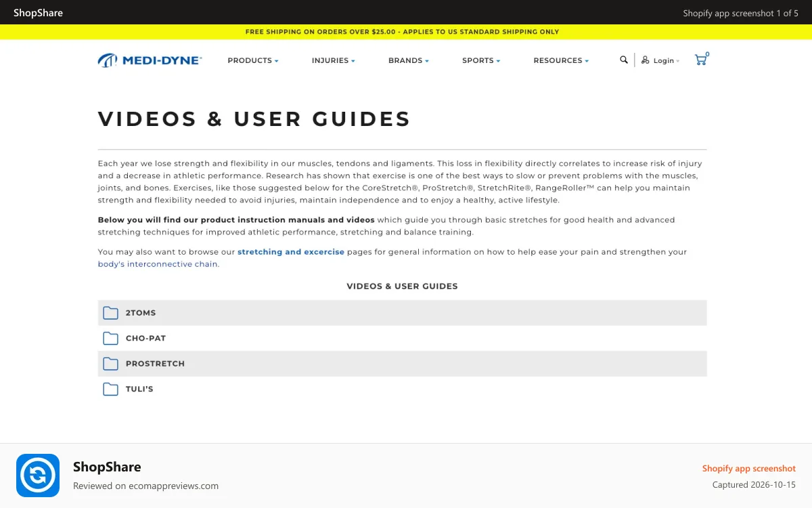Expand the Products dropdown arrow
The height and width of the screenshot is (508, 812).
[x=276, y=61]
